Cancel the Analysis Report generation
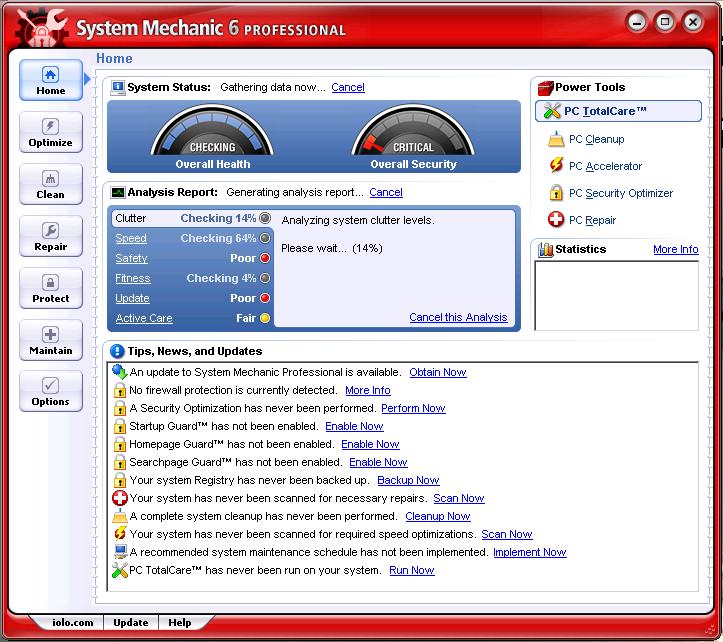723x642 pixels. (x=386, y=192)
